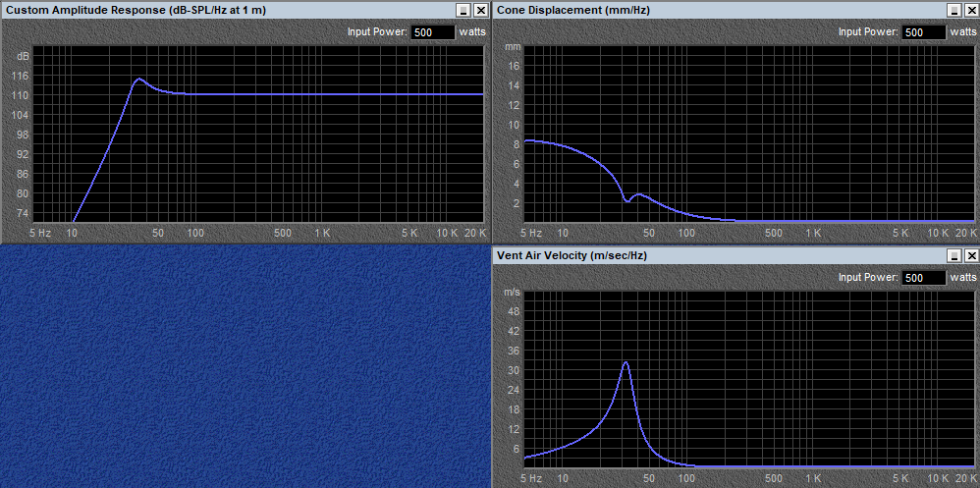Click '20 K' frequency label in Cone Displacement
The height and width of the screenshot is (488, 980).
pyautogui.click(x=965, y=233)
